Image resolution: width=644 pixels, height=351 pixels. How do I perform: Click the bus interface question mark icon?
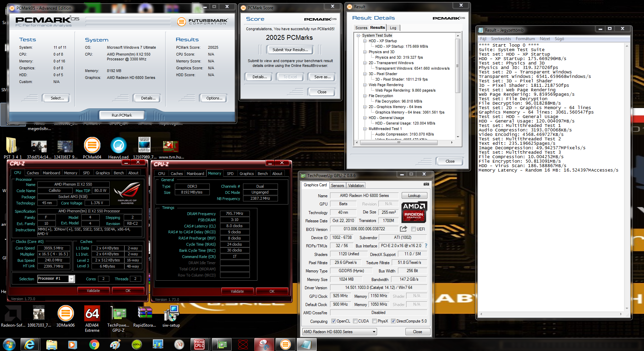click(x=426, y=246)
